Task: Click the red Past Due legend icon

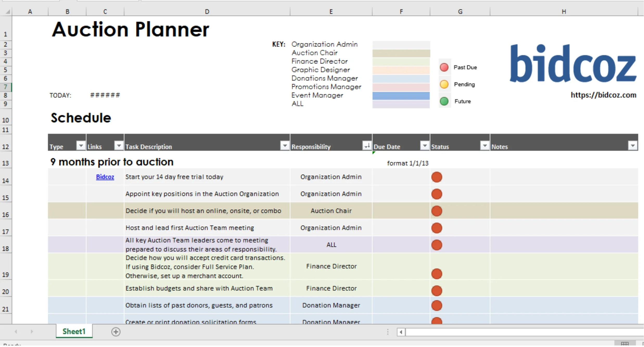Action: coord(444,68)
